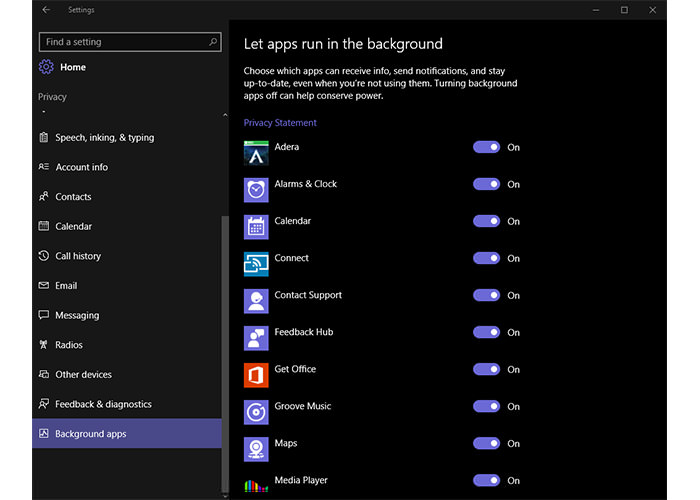Disable the Calendar background toggle
Viewport: 700px width, 500px height.
pyautogui.click(x=486, y=221)
